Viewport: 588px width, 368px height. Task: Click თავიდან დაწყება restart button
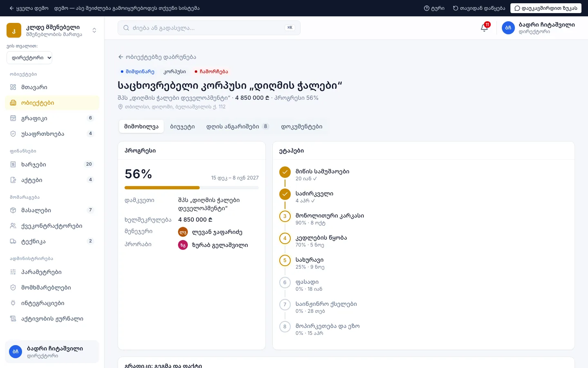coord(479,8)
